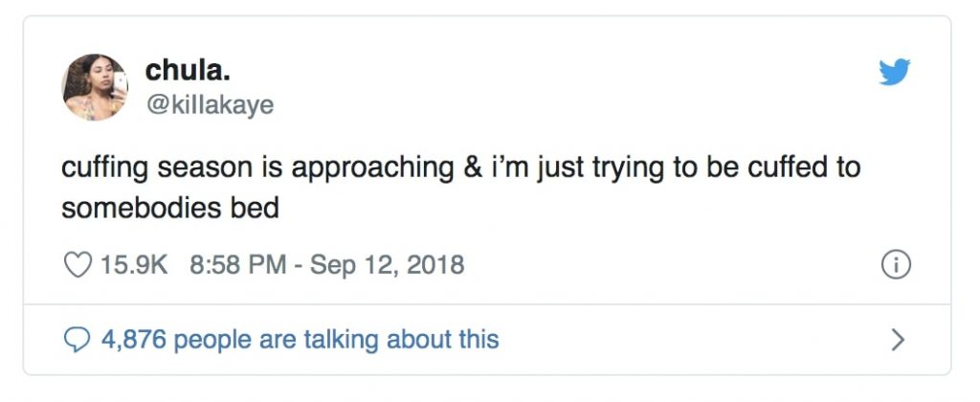Click the Twitter bird logo

tap(894, 73)
